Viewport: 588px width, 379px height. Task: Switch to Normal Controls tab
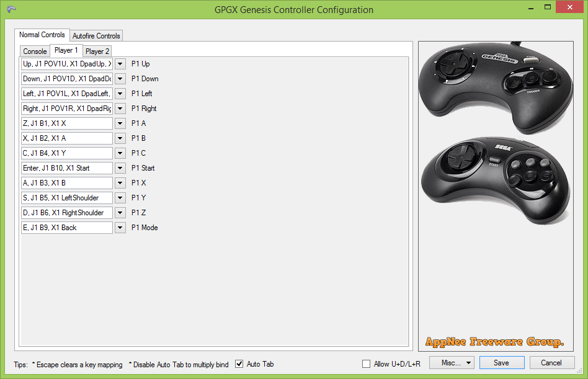tap(42, 35)
